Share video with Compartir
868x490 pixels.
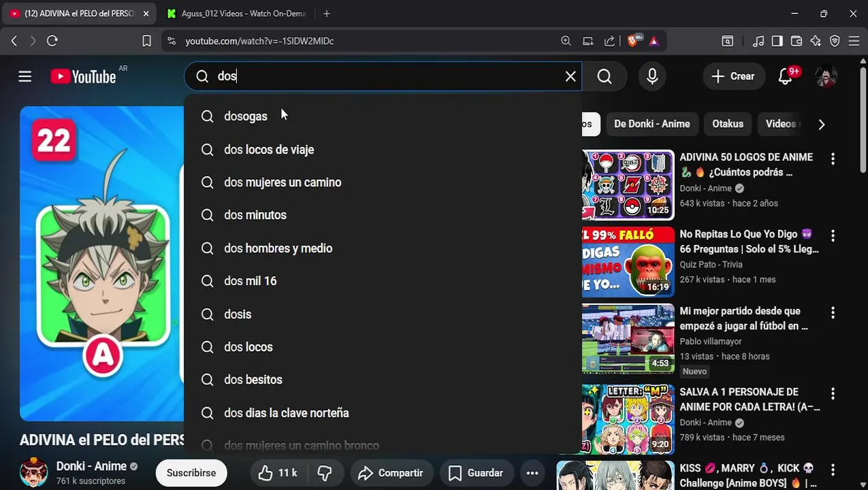pyautogui.click(x=391, y=473)
